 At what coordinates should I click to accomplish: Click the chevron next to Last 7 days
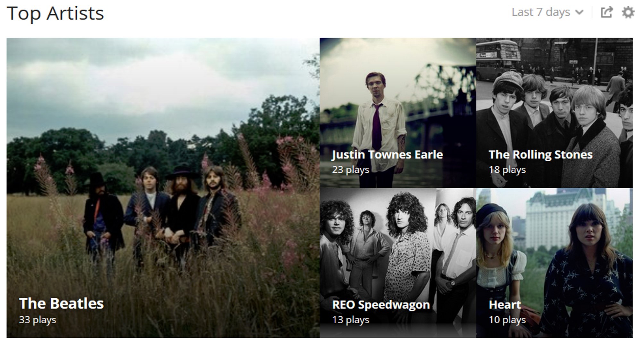(x=579, y=12)
